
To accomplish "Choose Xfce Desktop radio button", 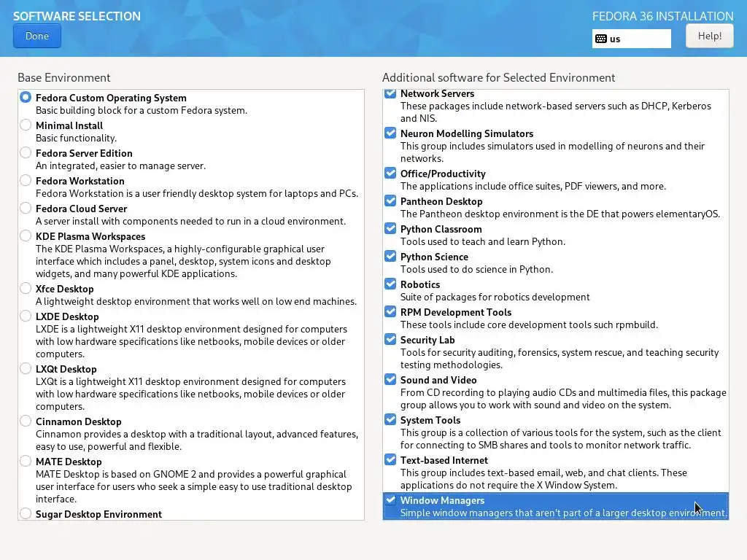I will click(26, 288).
